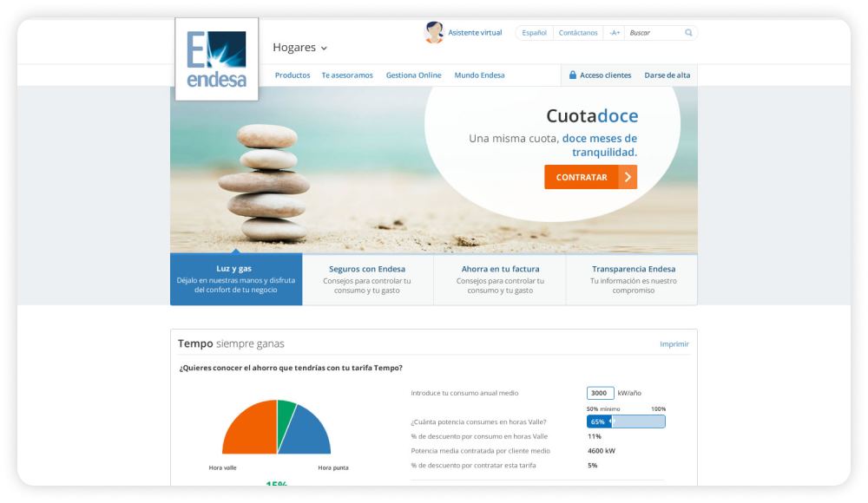Click Darse de alta
Screen dimensions: 868x503
coord(667,75)
